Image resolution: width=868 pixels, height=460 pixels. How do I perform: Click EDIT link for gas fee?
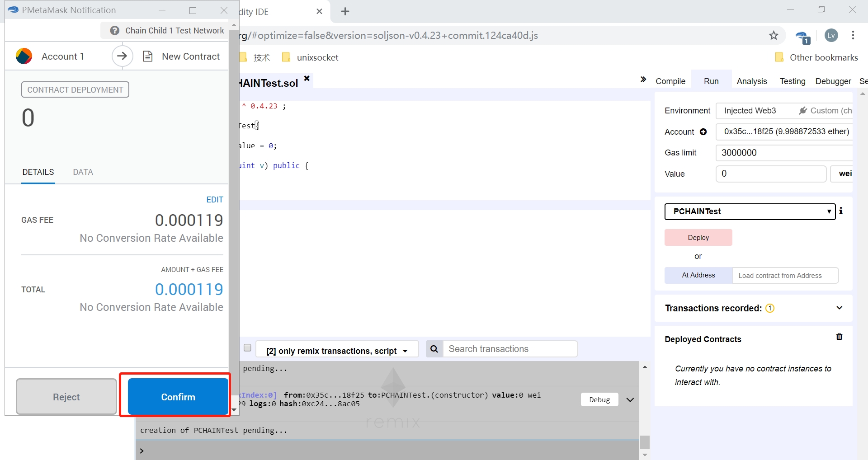click(214, 200)
